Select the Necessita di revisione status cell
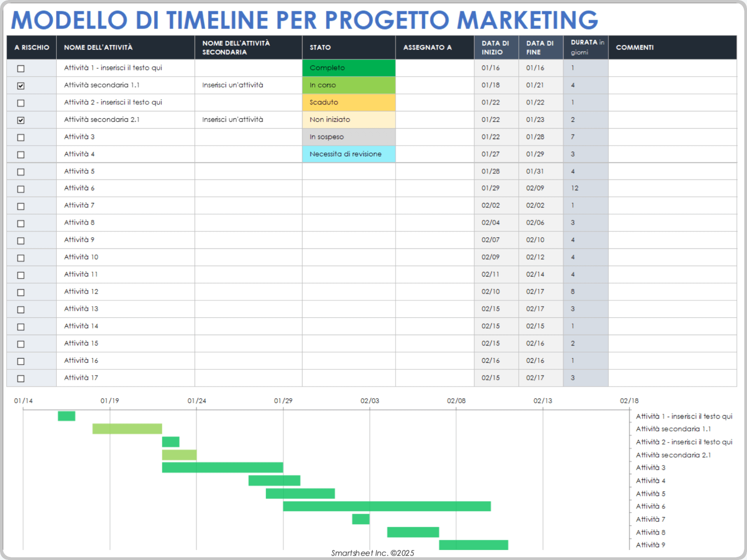747x560 pixels. (x=349, y=154)
